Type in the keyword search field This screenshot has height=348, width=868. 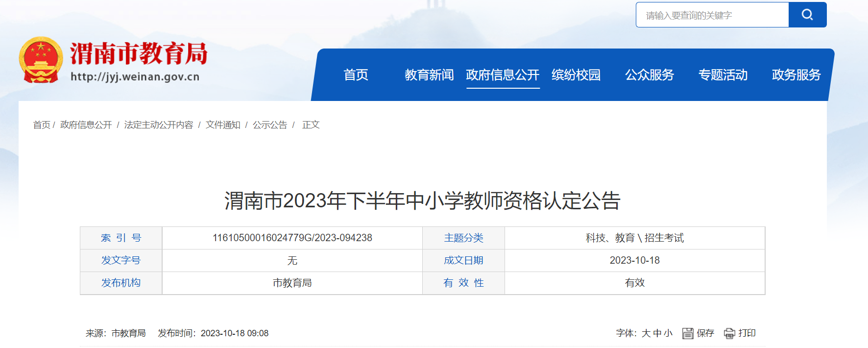click(x=712, y=15)
